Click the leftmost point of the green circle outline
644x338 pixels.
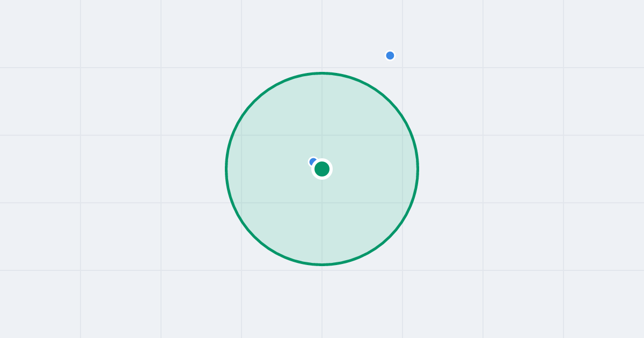click(x=226, y=169)
